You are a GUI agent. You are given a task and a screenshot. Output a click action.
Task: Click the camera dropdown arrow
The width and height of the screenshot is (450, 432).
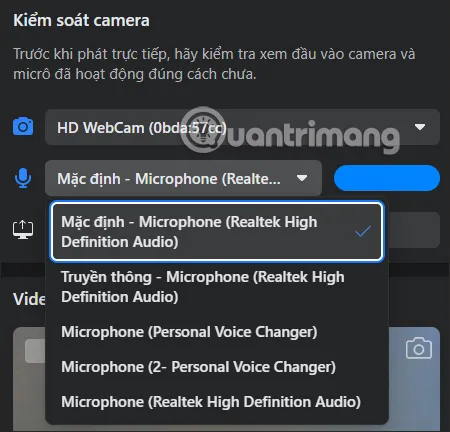click(420, 127)
